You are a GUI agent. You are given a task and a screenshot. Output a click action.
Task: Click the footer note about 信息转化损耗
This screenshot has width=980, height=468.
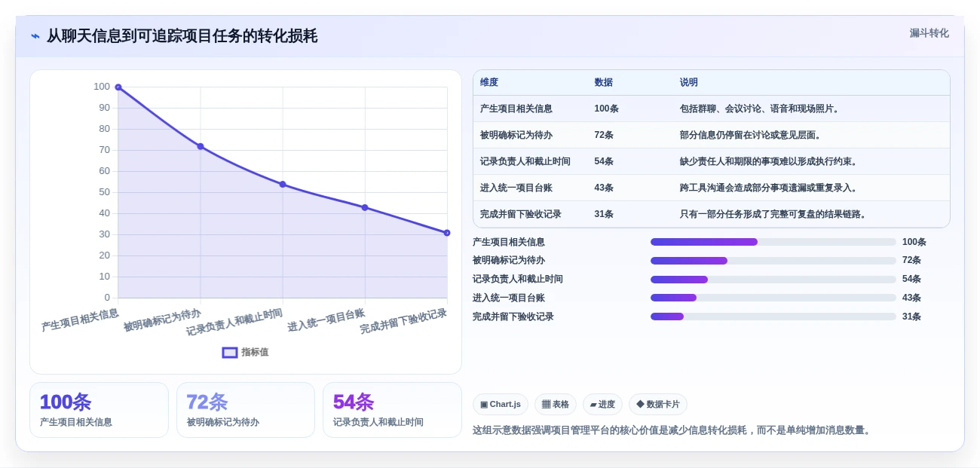pyautogui.click(x=673, y=430)
